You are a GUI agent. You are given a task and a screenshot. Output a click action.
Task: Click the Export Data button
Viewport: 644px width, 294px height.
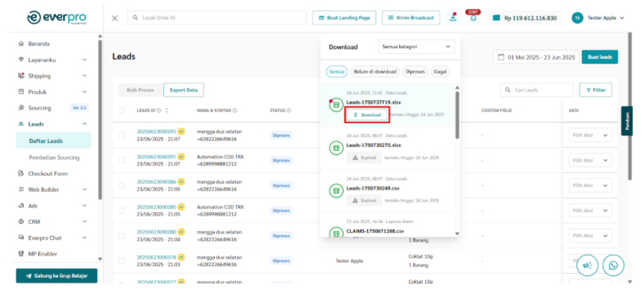pos(184,90)
